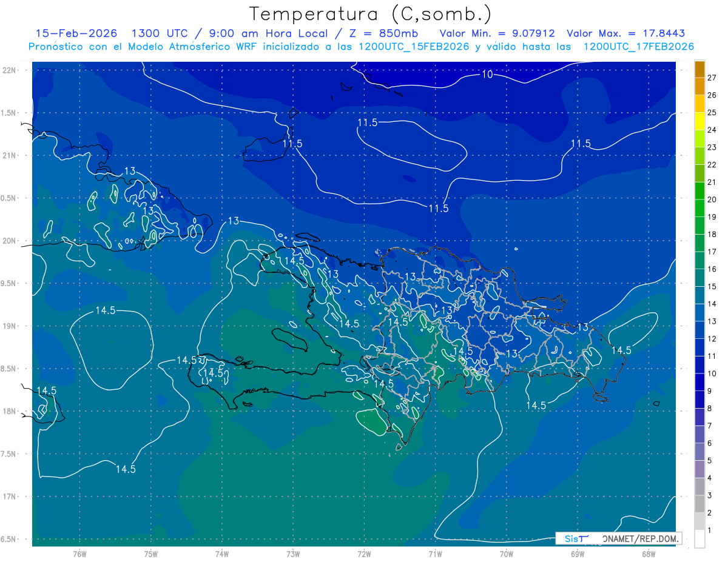Click the '10' contour label near the map's top
728x562 pixels.
pos(487,75)
